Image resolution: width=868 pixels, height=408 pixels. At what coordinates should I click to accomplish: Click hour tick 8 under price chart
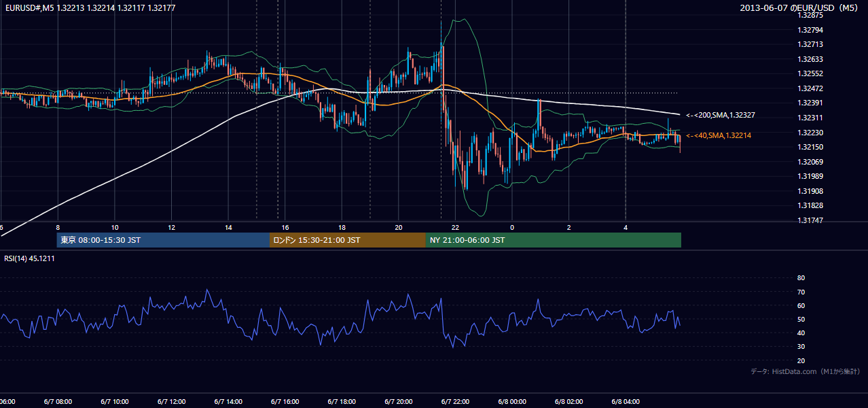click(58, 227)
